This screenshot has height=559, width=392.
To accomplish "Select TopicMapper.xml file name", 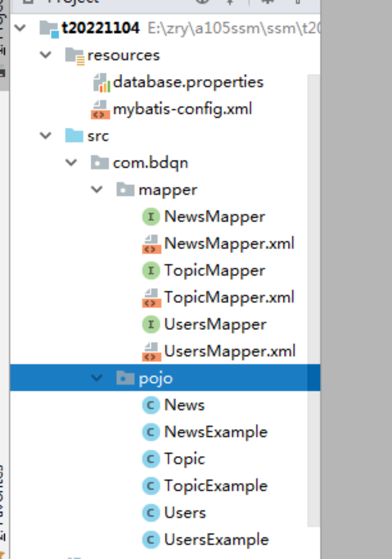I will [229, 297].
